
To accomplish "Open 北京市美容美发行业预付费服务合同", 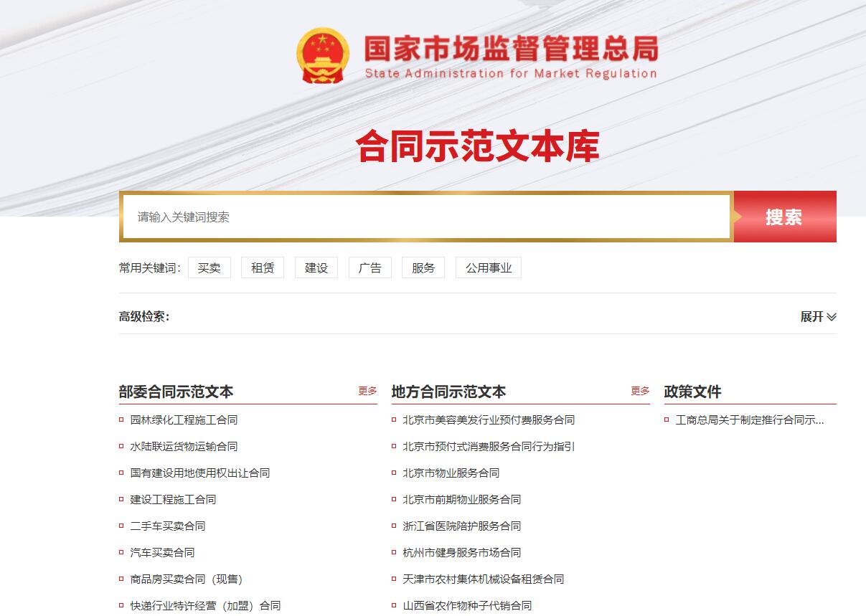I will tap(489, 420).
